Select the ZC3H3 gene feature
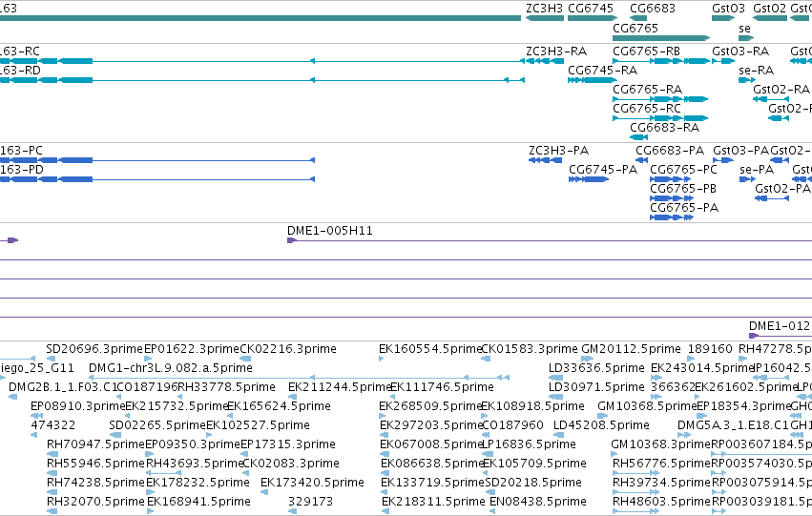This screenshot has height=516, width=812. [x=545, y=18]
